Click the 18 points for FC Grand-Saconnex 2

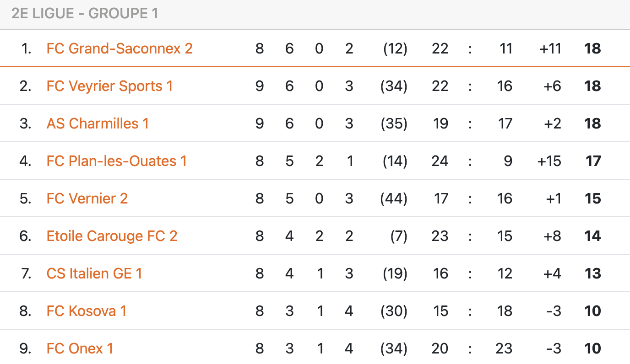click(592, 48)
